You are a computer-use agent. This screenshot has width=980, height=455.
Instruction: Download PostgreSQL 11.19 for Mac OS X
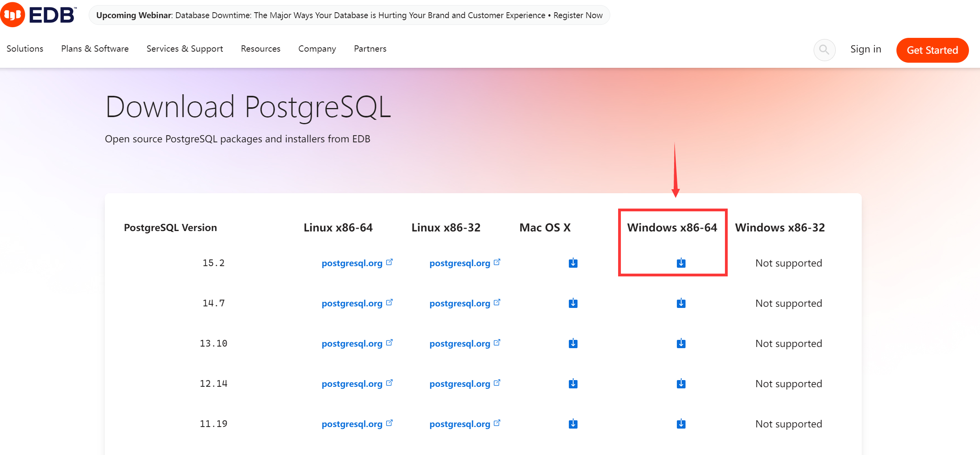(x=573, y=424)
